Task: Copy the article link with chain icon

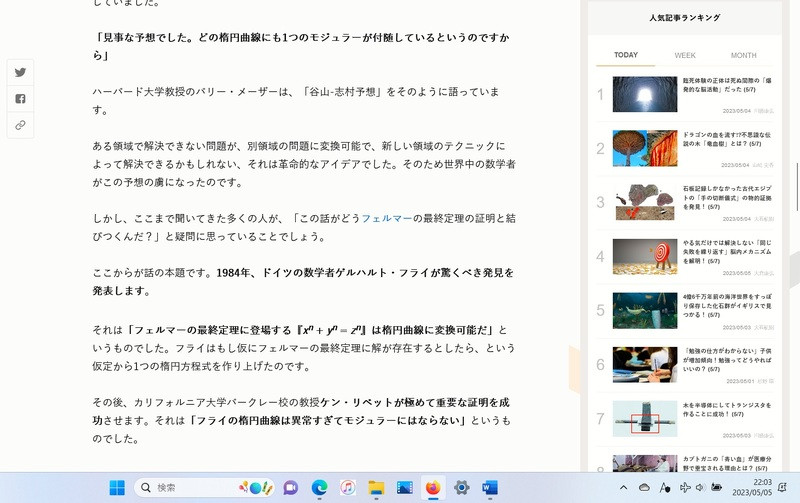Action: pos(20,125)
